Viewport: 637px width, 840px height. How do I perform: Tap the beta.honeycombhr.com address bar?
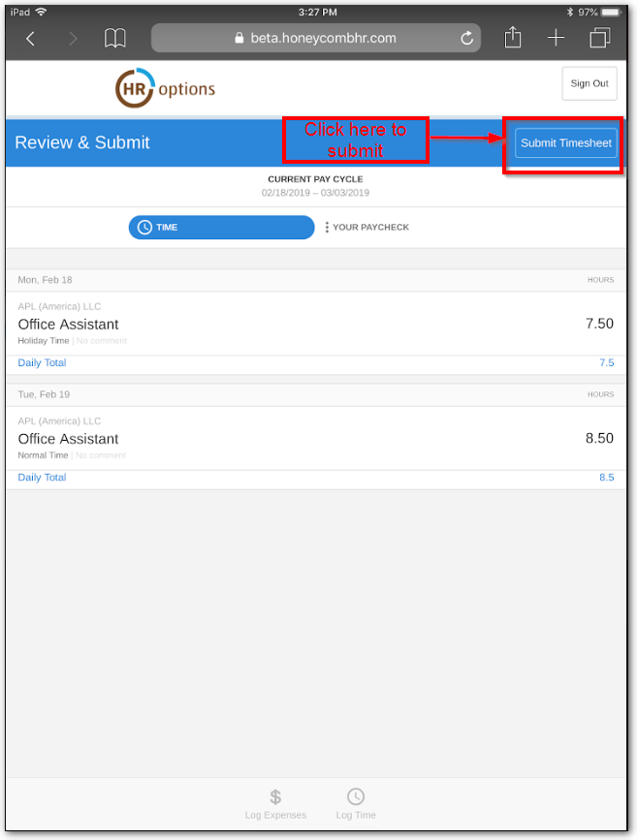click(315, 39)
